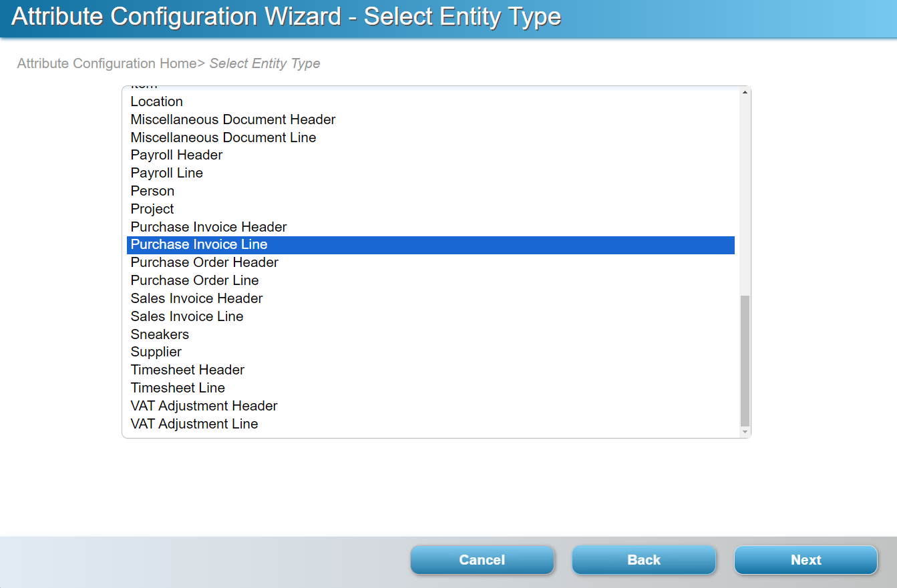Choose Project from the entity list

point(152,209)
